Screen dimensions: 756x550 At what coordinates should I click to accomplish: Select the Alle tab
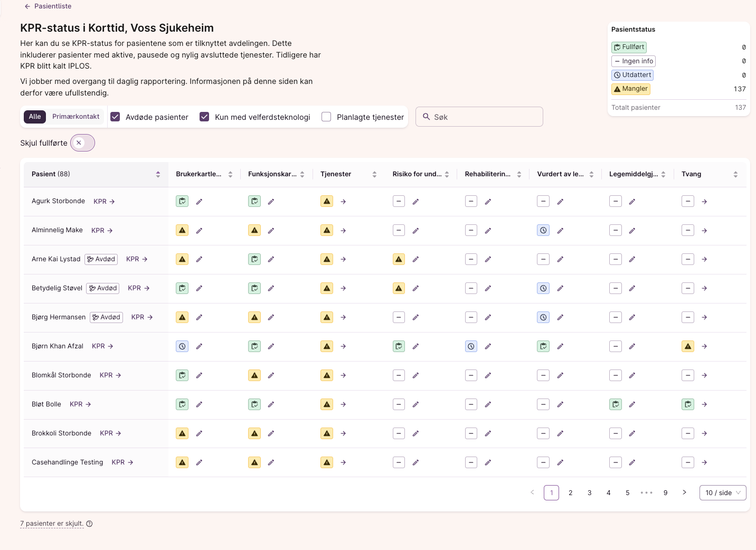pos(35,117)
